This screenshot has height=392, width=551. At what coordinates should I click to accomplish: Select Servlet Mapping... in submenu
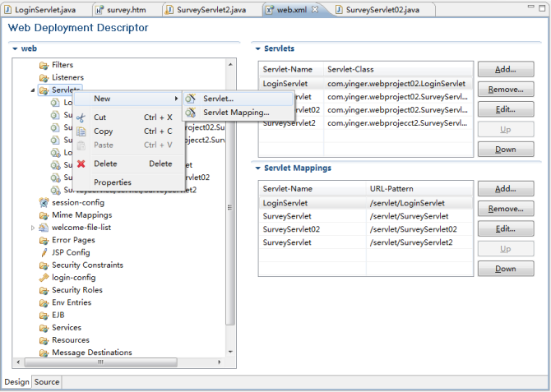pos(238,113)
